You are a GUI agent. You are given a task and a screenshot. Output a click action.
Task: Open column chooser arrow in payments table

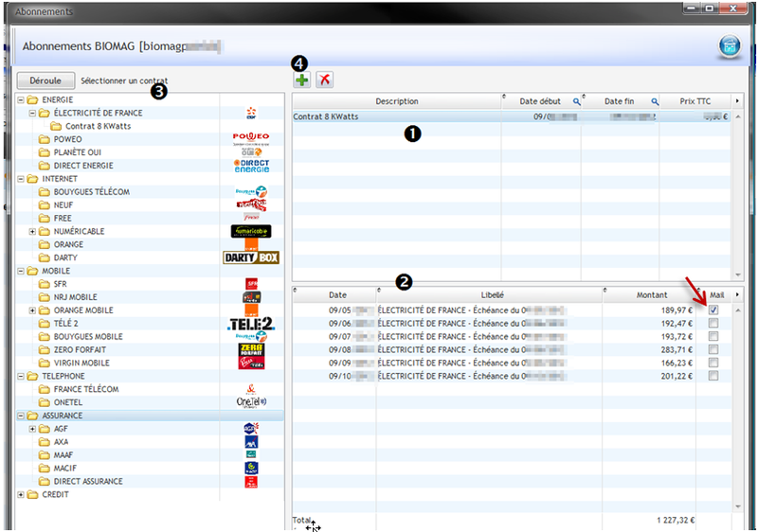tap(738, 295)
